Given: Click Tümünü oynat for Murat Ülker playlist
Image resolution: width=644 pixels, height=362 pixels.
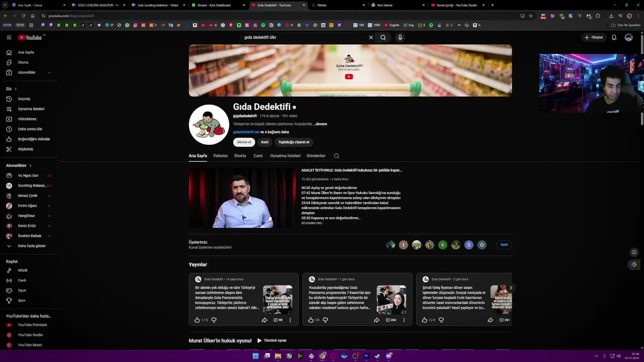Looking at the screenshot, I should coord(272,341).
